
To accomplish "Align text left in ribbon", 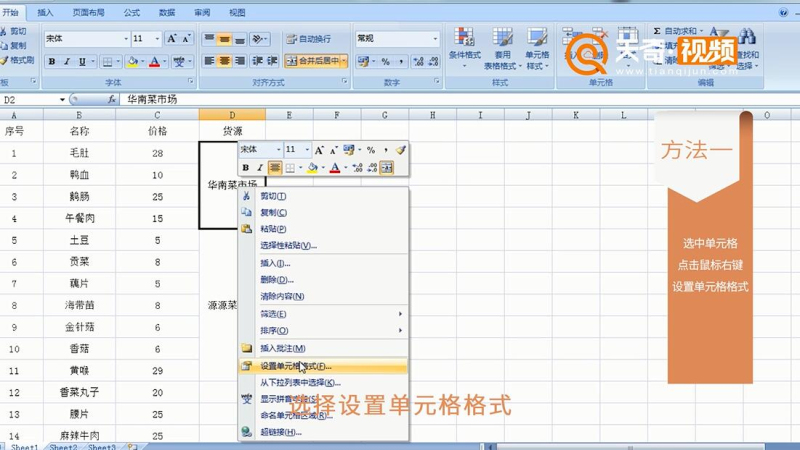I will (x=209, y=61).
